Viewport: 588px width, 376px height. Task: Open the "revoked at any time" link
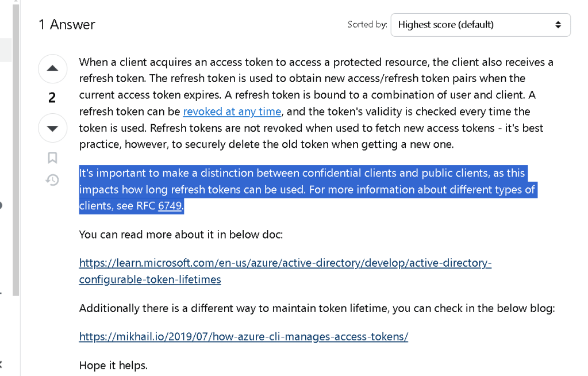pos(232,112)
